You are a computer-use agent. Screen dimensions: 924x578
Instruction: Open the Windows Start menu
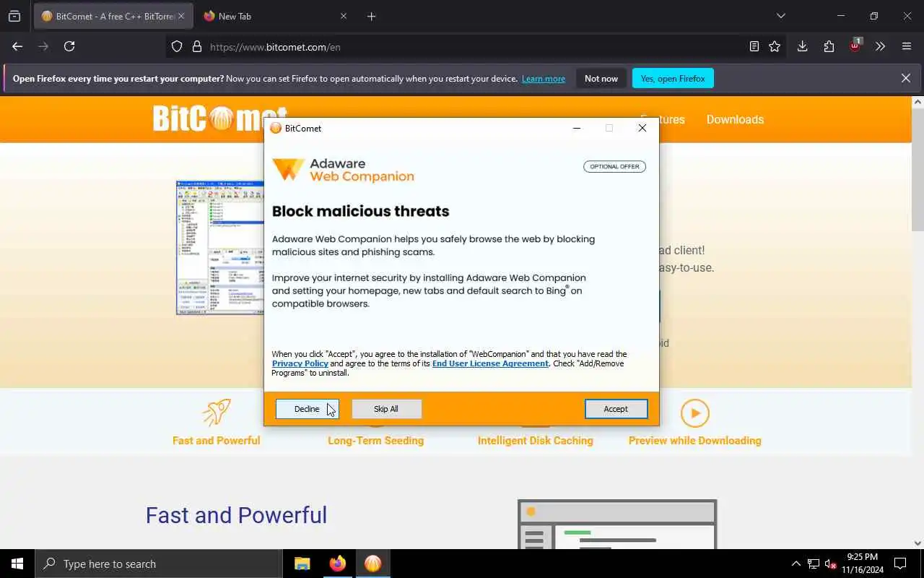17,564
